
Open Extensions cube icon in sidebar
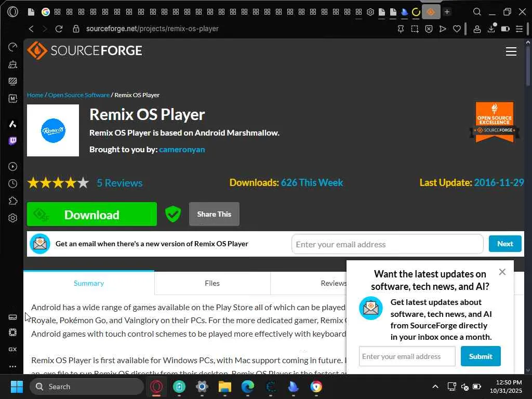(12, 201)
